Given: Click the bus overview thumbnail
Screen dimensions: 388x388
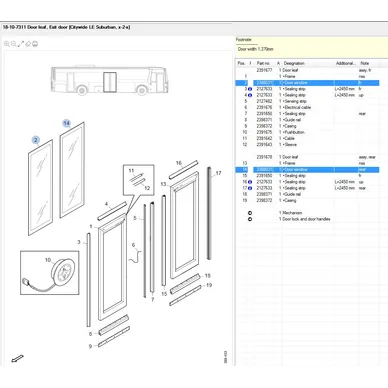Looking at the screenshot, I should pyautogui.click(x=109, y=80).
